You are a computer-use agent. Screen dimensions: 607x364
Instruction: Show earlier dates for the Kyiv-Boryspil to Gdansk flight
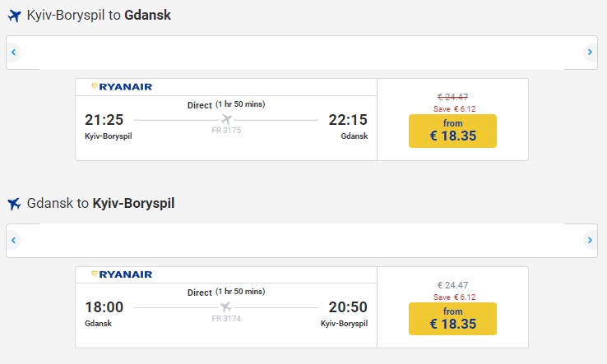tap(14, 53)
